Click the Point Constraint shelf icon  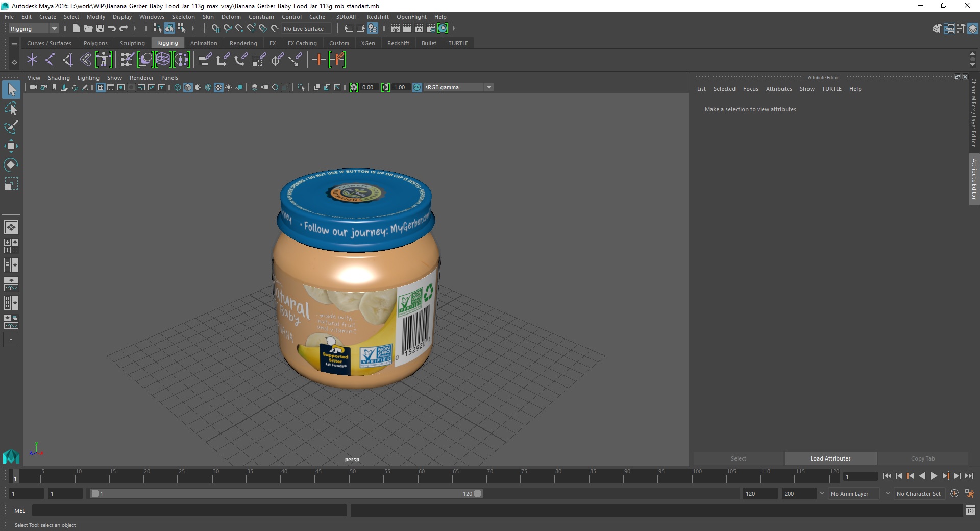tap(223, 60)
